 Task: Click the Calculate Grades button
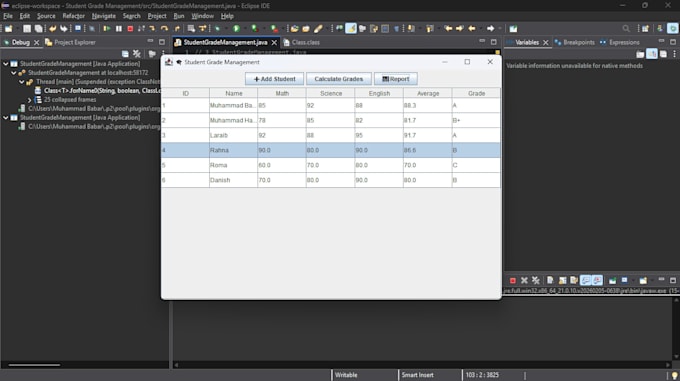pos(339,79)
